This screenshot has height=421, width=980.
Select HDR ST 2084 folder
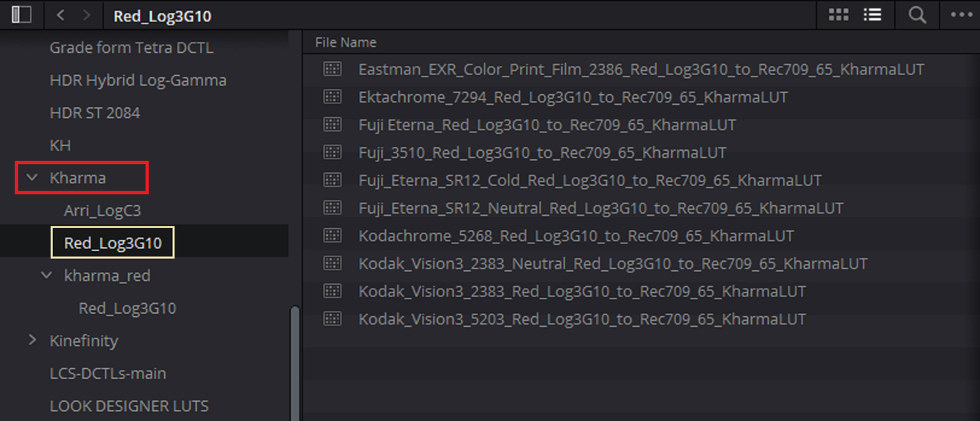[95, 113]
